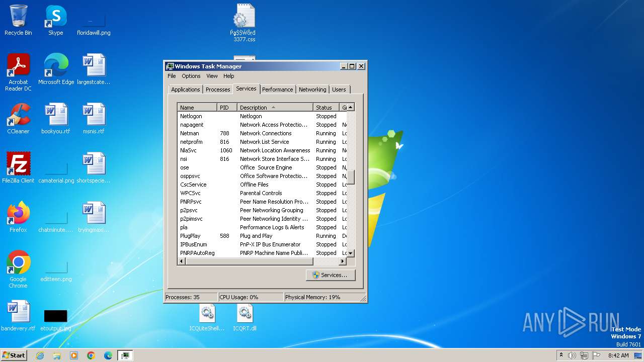Screen dimensions: 644x362
Task: Open Microsoft Edge desktop shortcut
Action: pos(56,69)
